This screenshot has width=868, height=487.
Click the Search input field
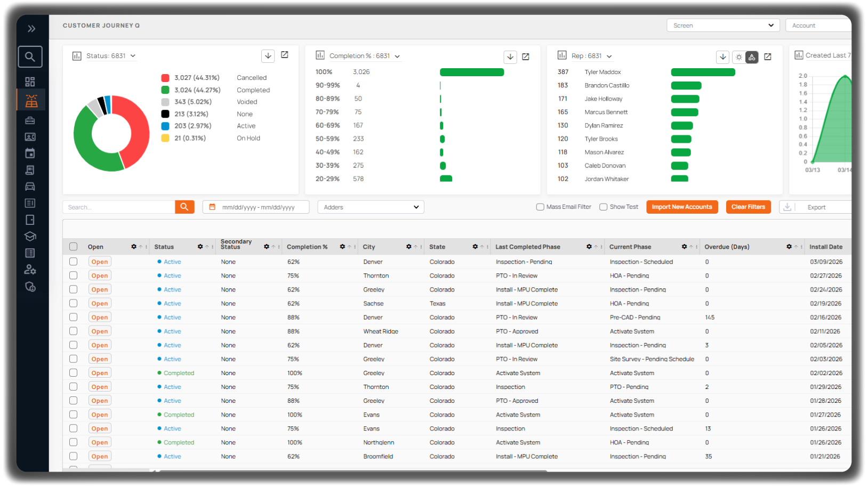coord(119,207)
